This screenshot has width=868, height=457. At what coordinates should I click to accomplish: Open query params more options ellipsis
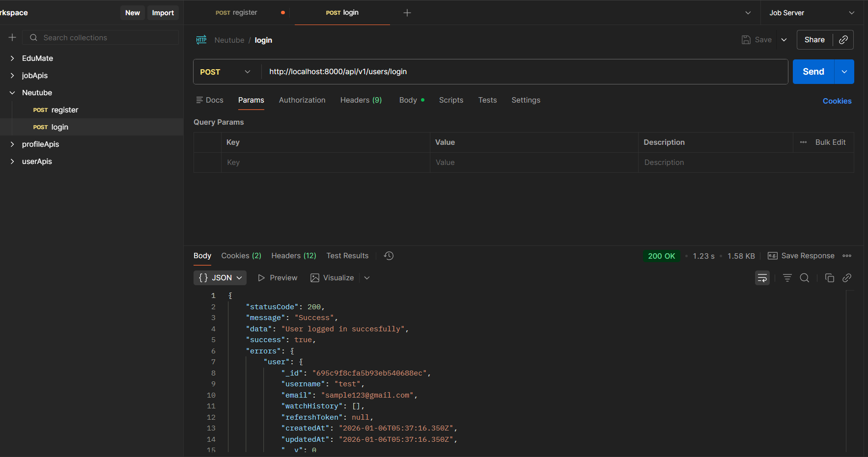point(803,142)
